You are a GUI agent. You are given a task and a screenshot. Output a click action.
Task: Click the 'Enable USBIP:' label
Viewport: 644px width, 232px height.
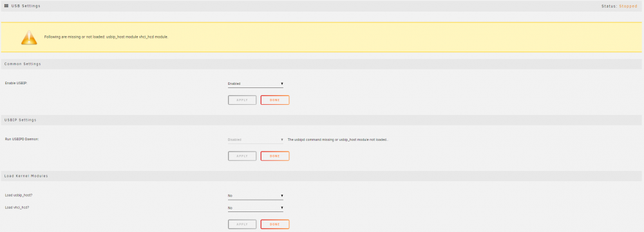click(x=16, y=83)
